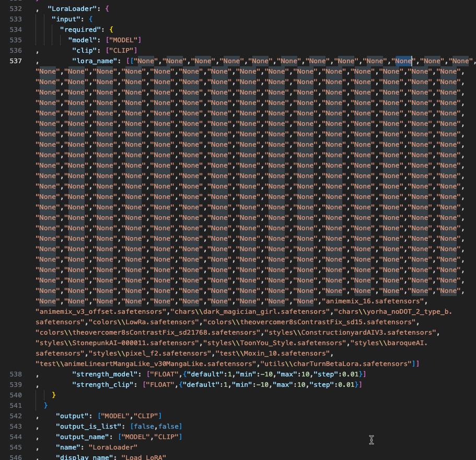Click the highlighted "None" value on line 537
The height and width of the screenshot is (460, 476).
tap(404, 61)
